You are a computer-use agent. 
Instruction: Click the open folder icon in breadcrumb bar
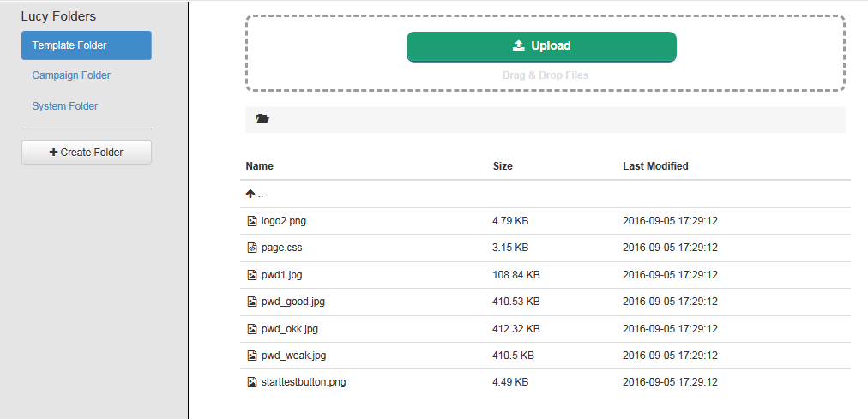point(262,119)
